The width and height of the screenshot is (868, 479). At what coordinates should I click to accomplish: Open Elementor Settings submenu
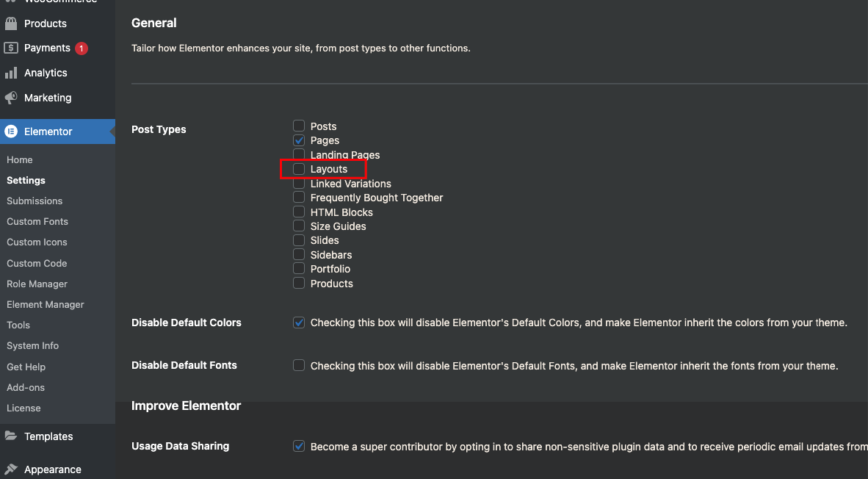pos(26,181)
